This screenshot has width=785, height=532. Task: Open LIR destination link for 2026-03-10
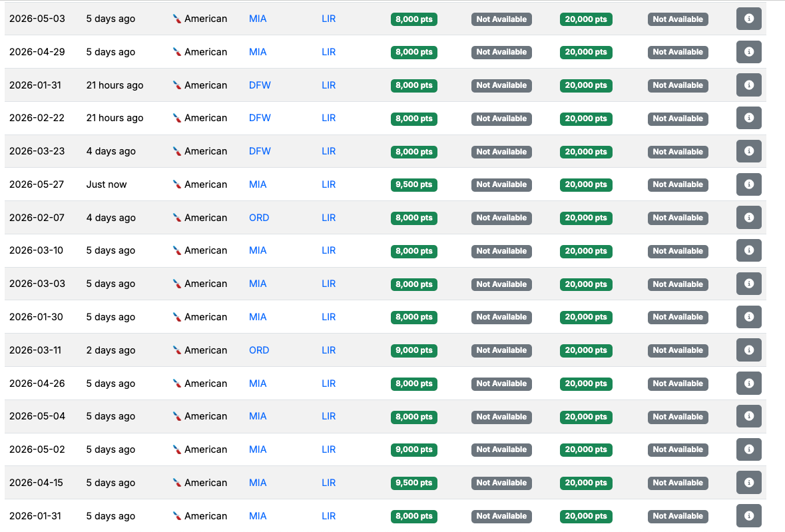click(x=329, y=250)
